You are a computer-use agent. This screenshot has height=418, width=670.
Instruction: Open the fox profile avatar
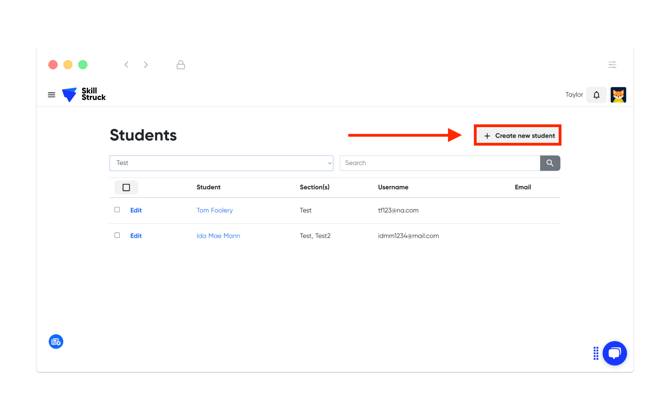click(x=618, y=95)
